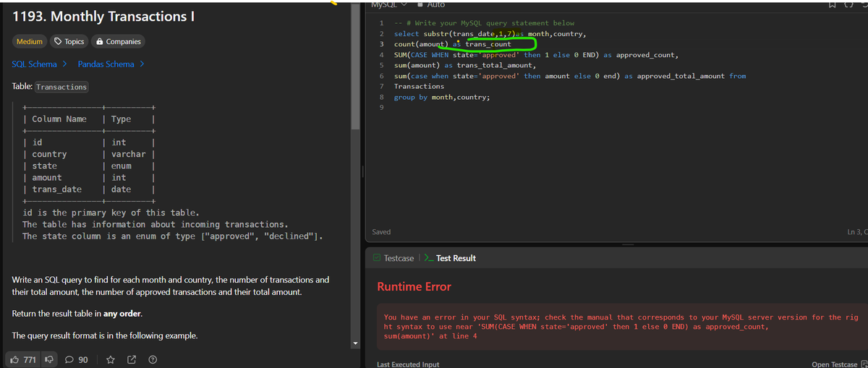
Task: Click the enum type cell
Action: pos(122,166)
